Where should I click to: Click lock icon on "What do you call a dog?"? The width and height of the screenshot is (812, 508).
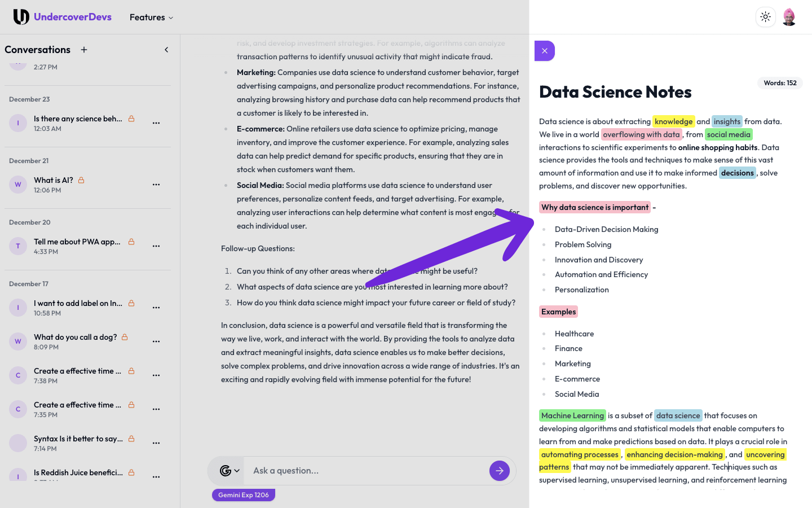pyautogui.click(x=125, y=337)
